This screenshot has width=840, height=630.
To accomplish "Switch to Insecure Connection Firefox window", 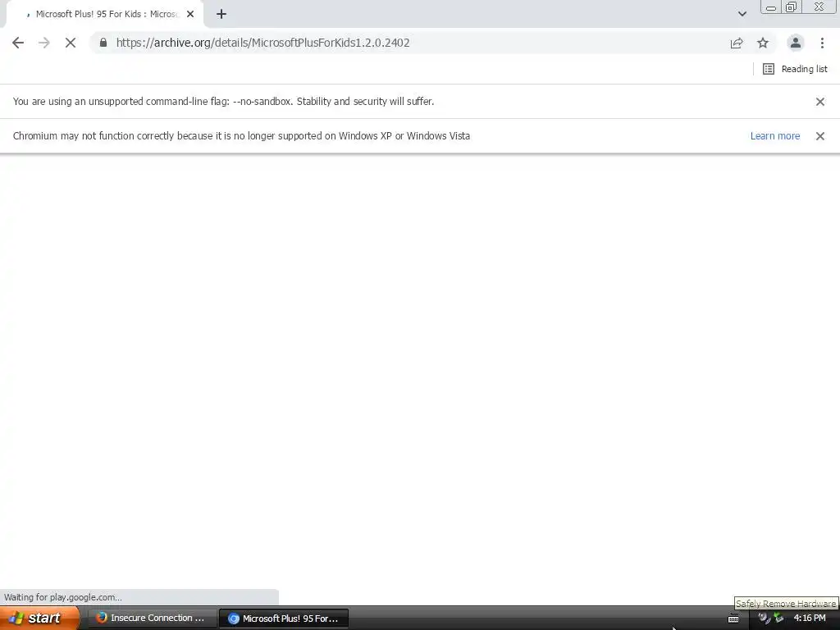I will pos(153,619).
